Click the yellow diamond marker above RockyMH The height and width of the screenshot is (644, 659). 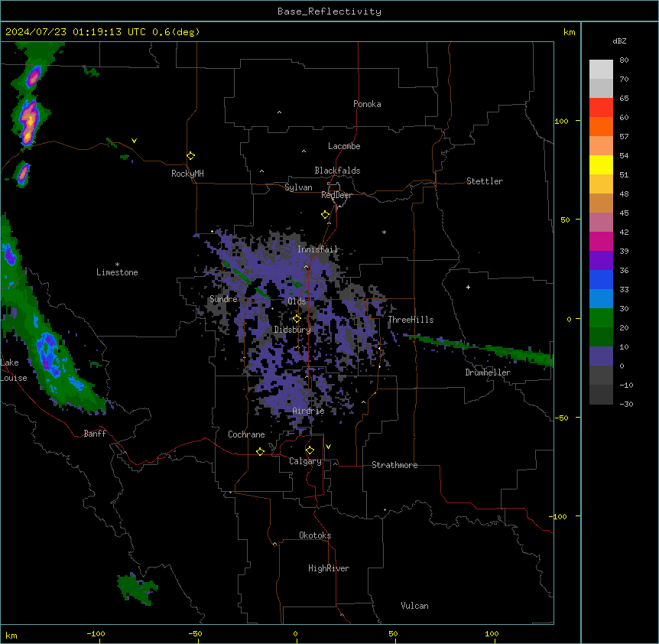pyautogui.click(x=190, y=156)
